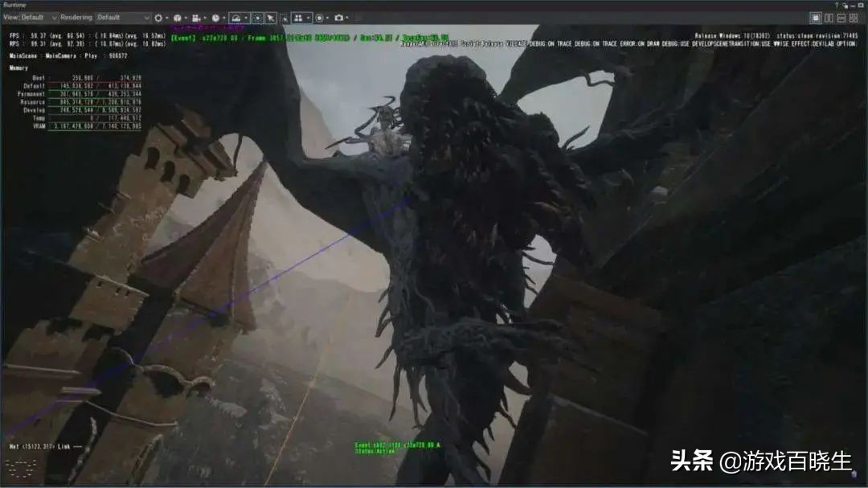The image size is (868, 488).
Task: Click the circular target record icon
Action: pos(319,18)
